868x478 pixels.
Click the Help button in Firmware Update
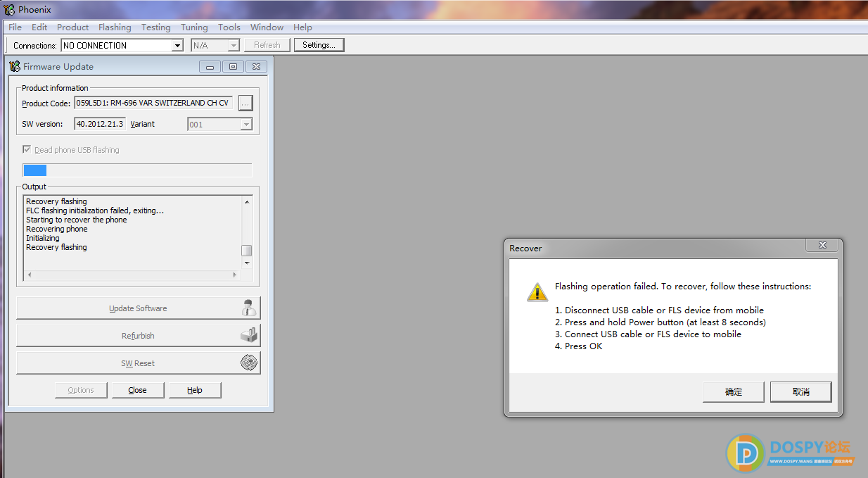coord(195,390)
